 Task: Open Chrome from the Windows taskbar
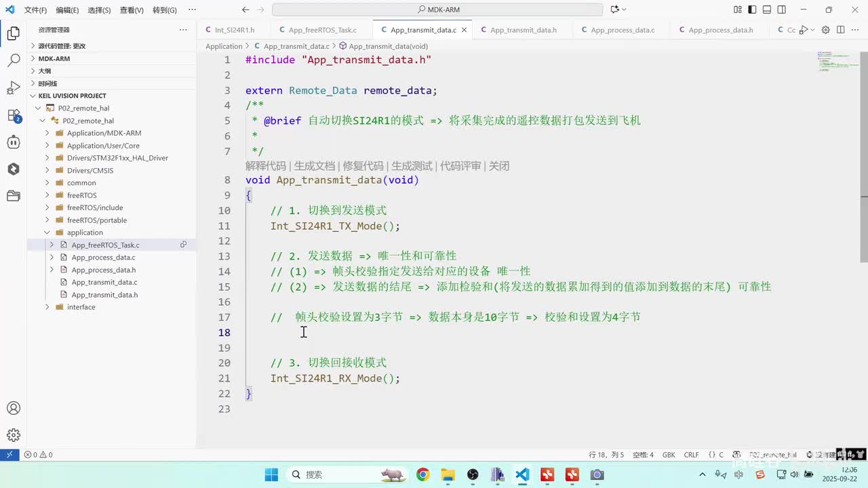point(422,474)
